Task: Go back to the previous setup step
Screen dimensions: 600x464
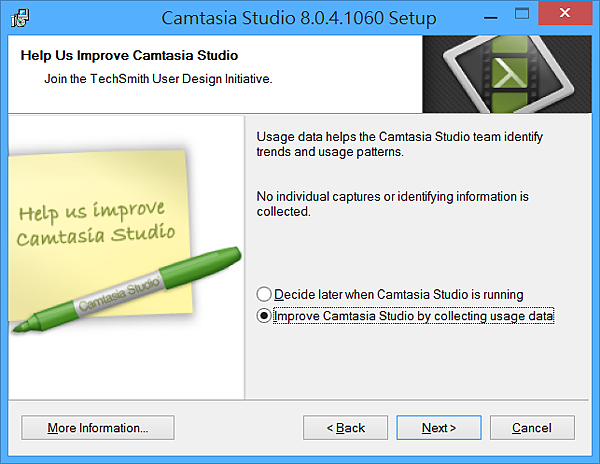Action: 345,428
